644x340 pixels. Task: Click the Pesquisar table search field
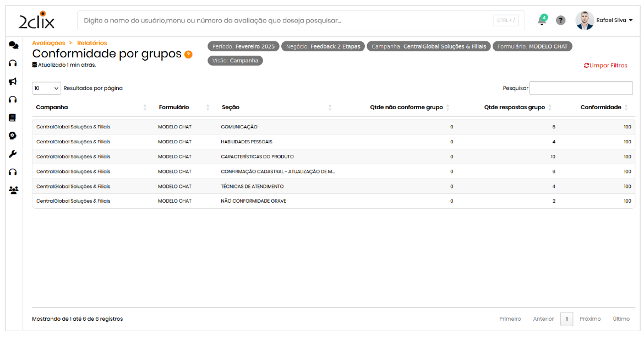[581, 88]
